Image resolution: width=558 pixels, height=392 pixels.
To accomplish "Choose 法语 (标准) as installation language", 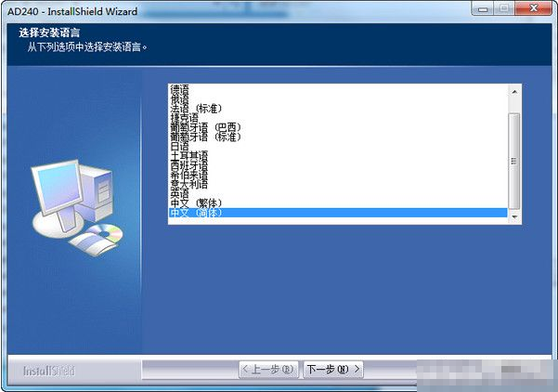I will click(196, 109).
